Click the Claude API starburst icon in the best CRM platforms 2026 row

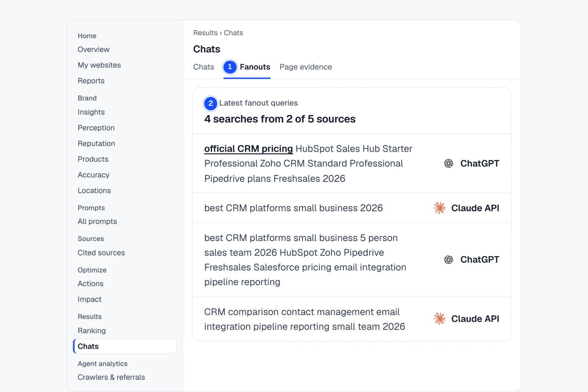click(439, 208)
